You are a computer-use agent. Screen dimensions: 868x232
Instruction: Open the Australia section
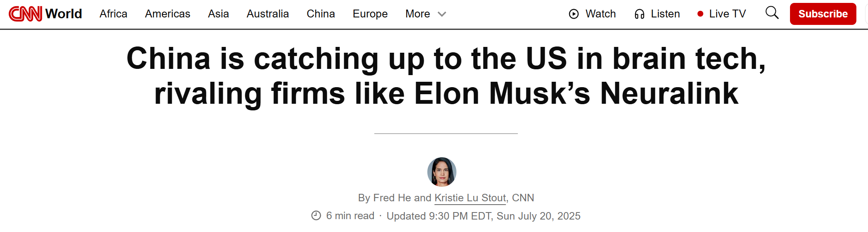pos(268,14)
